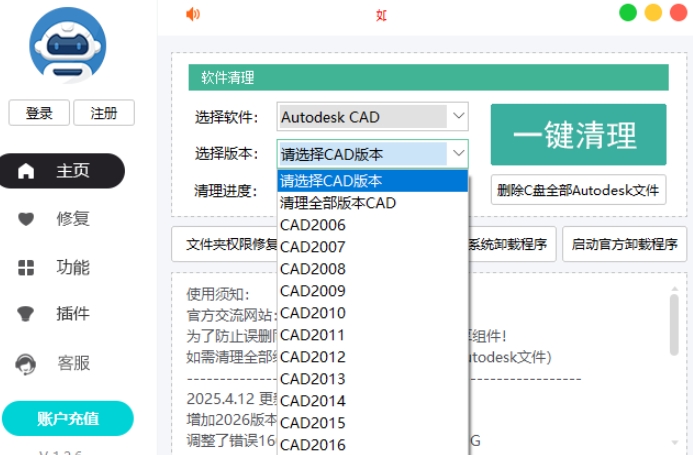693x455 pixels.
Task: Click the 2025.4.12 update log line
Action: point(232,399)
